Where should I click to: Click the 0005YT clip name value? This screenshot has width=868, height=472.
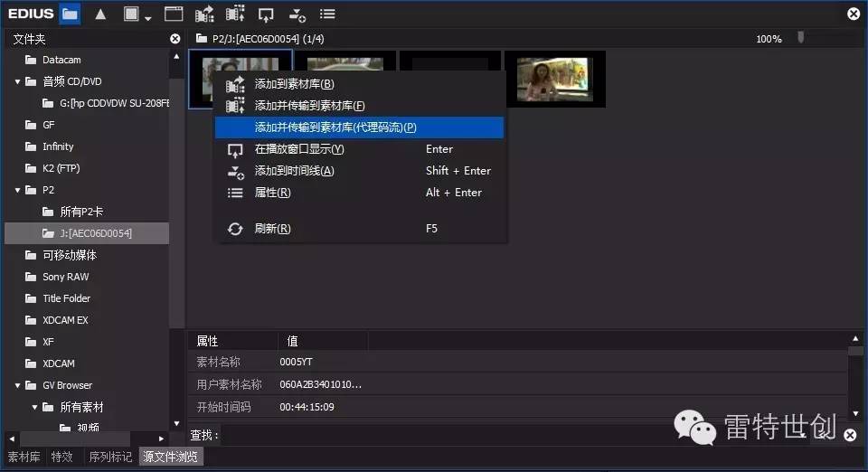coord(297,362)
